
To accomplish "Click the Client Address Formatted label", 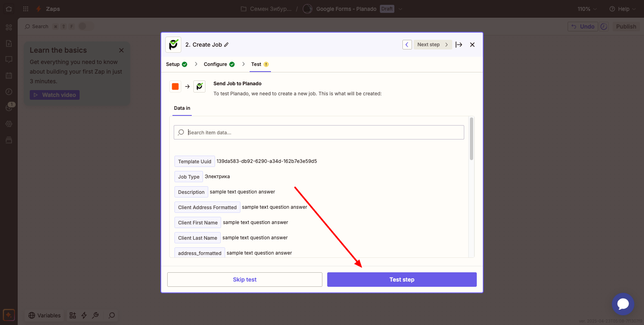I will point(207,207).
